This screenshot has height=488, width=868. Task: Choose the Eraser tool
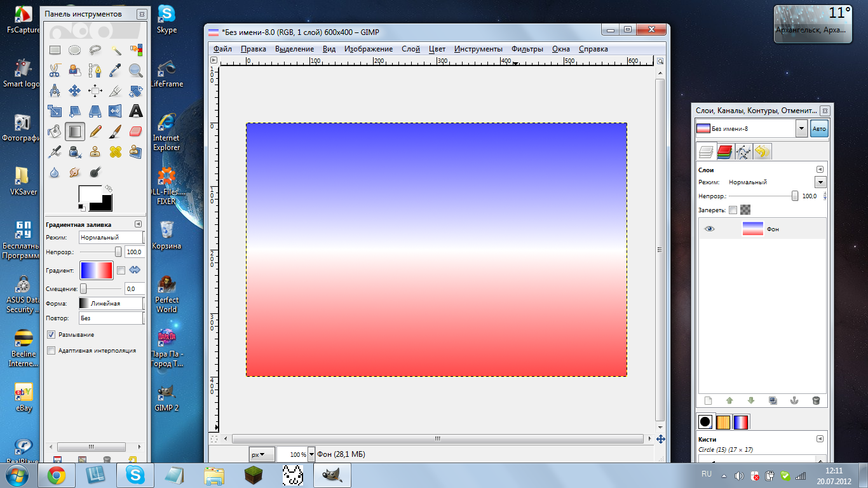[x=136, y=132]
